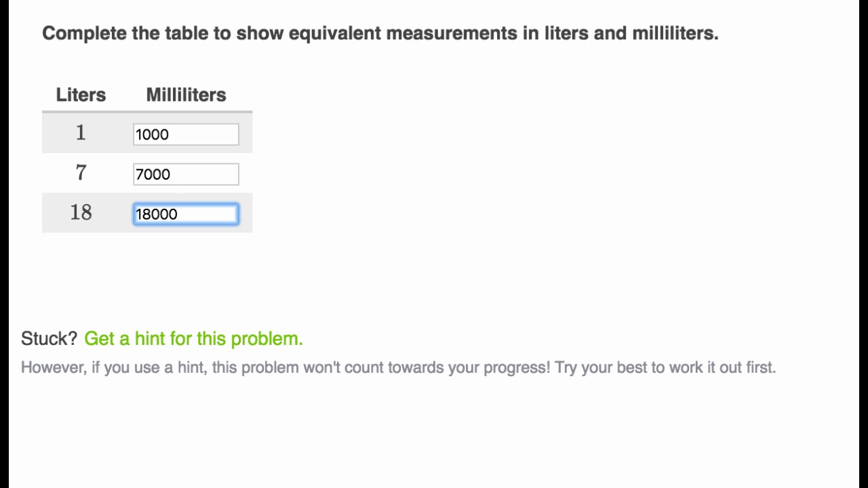Open 'Get a hint for this problem' link
This screenshot has height=488, width=868.
pyautogui.click(x=193, y=339)
